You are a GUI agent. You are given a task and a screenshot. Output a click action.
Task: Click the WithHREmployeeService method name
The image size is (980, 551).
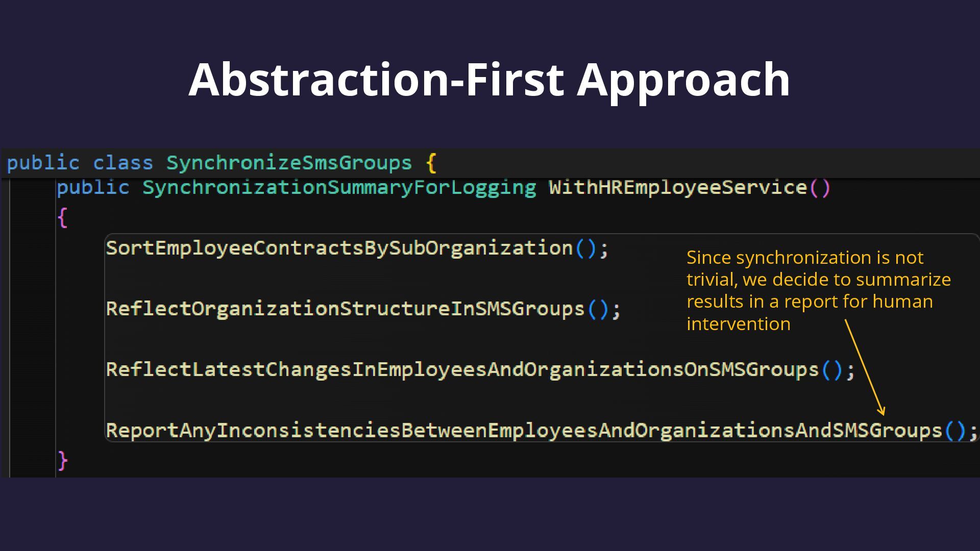pyautogui.click(x=678, y=187)
